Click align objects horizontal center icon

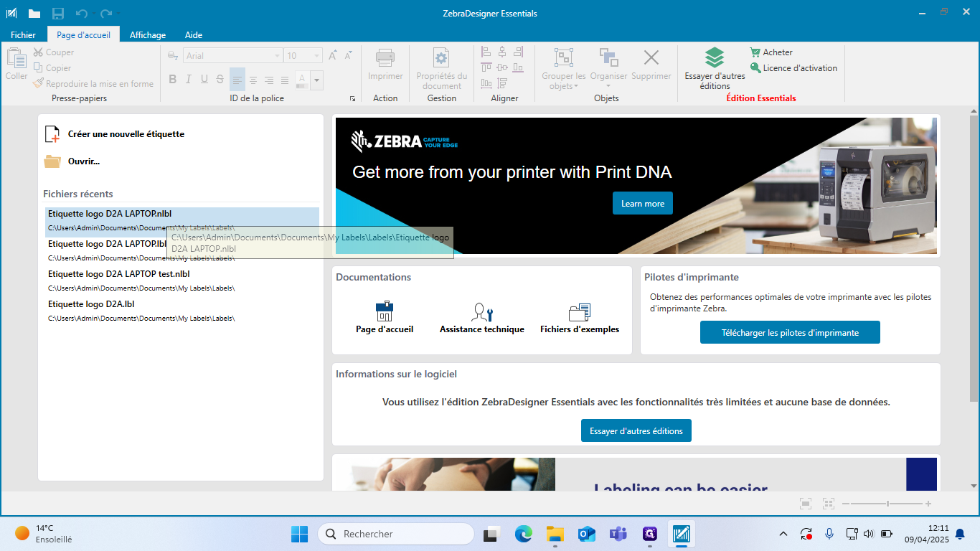[x=502, y=52]
